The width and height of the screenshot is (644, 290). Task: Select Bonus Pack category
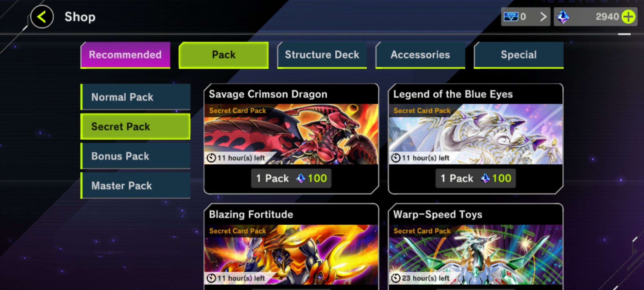pyautogui.click(x=136, y=156)
